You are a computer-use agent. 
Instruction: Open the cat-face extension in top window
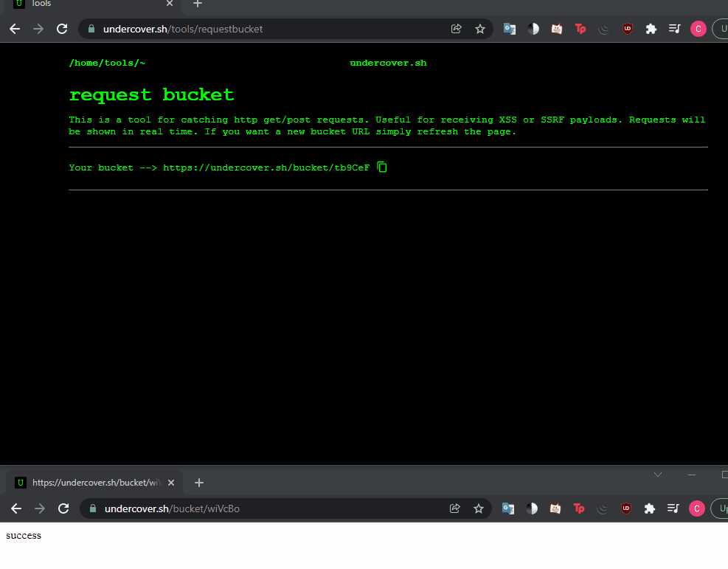click(x=557, y=29)
